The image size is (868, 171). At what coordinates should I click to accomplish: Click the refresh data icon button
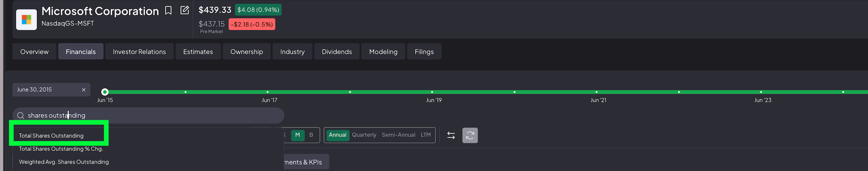coord(470,135)
